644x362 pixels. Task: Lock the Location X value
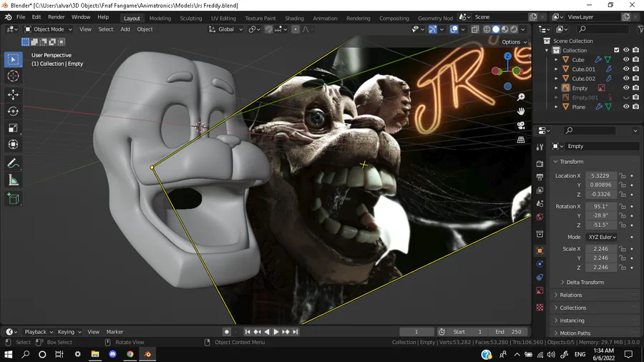pyautogui.click(x=623, y=176)
